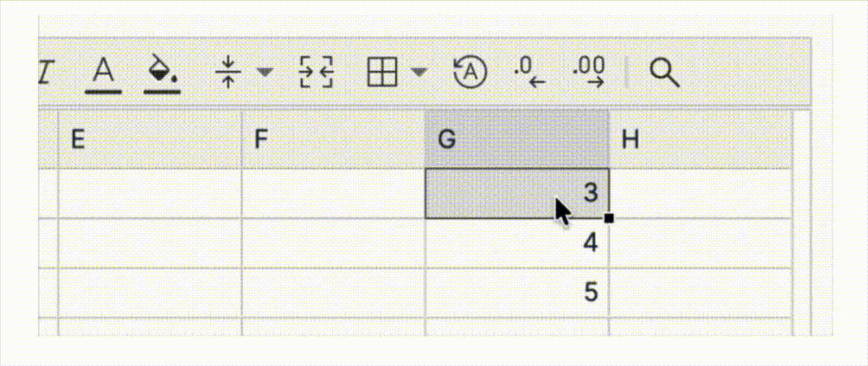Select column F header
Viewport: 868px width, 366px height.
333,140
